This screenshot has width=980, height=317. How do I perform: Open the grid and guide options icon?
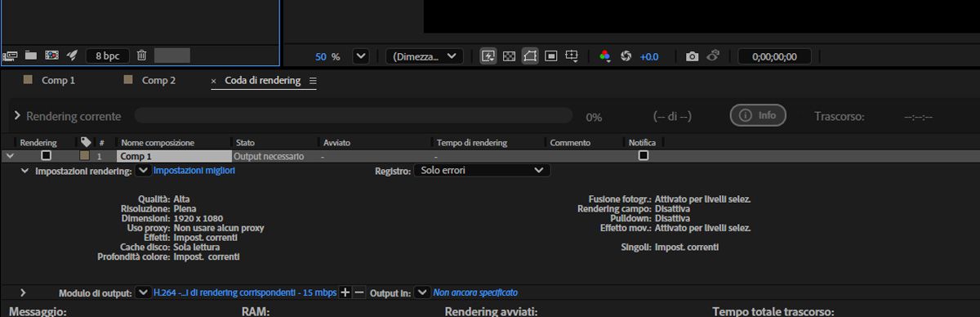coord(572,56)
